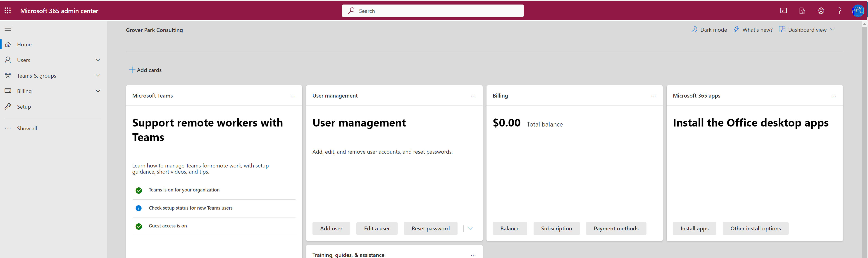Click the Subscription button
Screen dimensions: 868x258
tap(556, 228)
